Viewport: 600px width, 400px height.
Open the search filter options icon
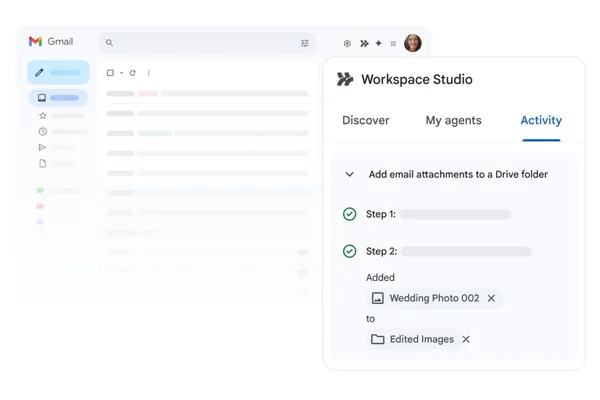[x=305, y=43]
